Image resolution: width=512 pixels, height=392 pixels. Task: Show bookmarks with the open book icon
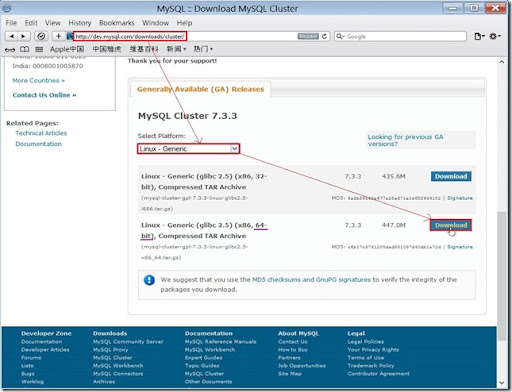tap(24, 49)
